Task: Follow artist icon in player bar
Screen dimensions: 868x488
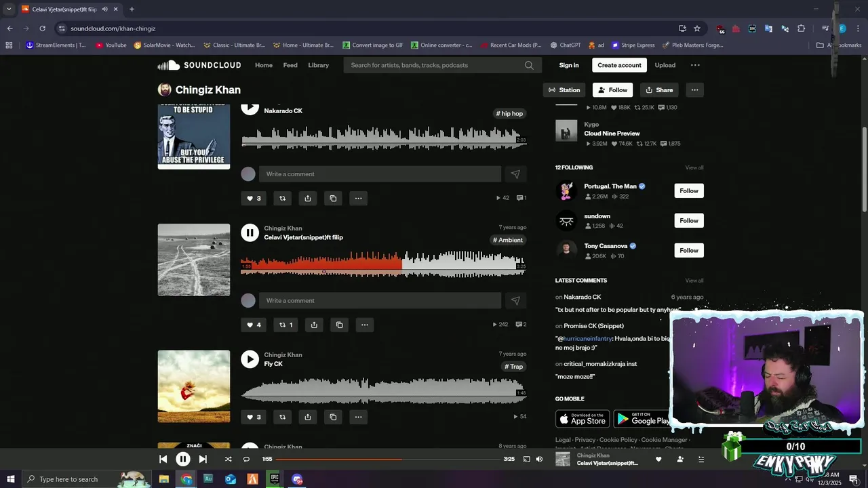Action: 680,459
